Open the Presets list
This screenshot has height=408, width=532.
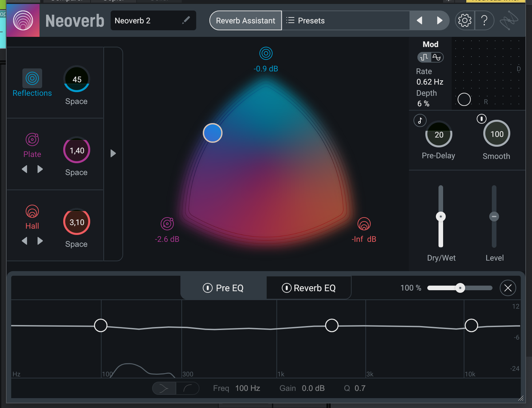(x=306, y=21)
